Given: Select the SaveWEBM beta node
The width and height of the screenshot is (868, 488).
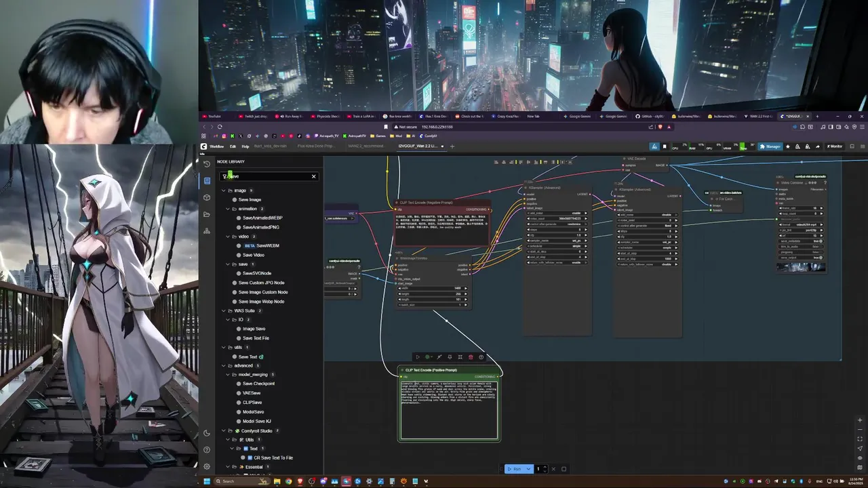Looking at the screenshot, I should coord(262,245).
